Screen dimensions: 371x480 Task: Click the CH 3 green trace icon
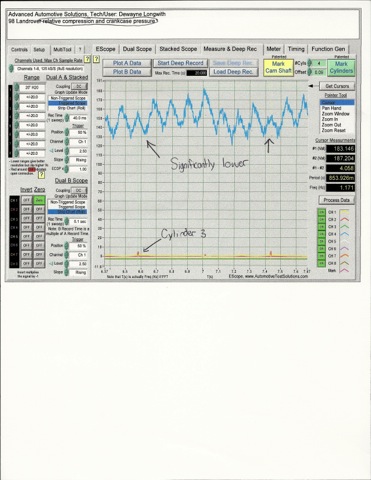click(344, 227)
